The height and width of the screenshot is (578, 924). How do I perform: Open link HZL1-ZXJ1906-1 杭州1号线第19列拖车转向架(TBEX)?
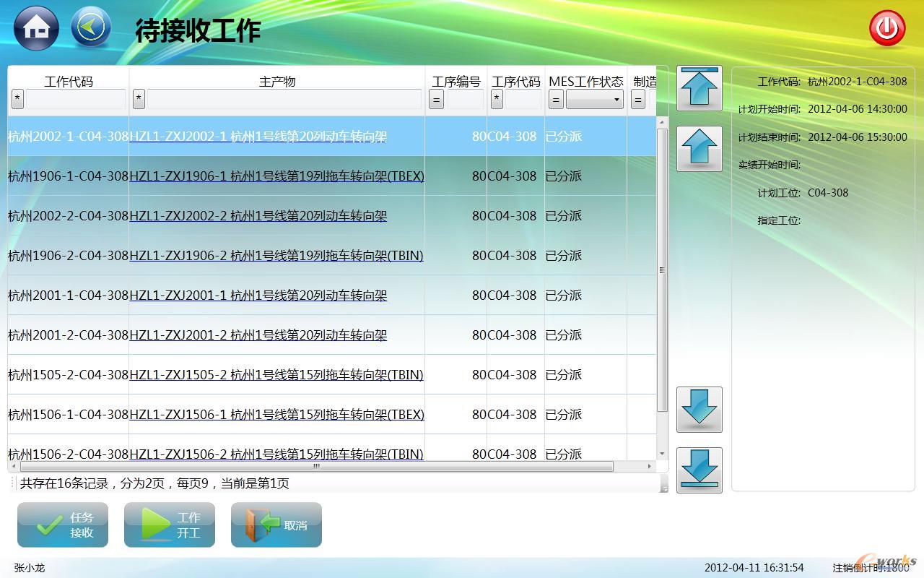click(x=276, y=176)
